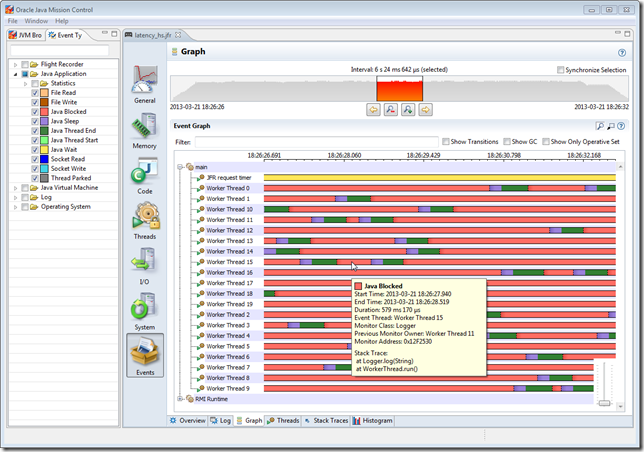Image resolution: width=644 pixels, height=452 pixels.
Task: Minimize the editor area panel
Action: (x=617, y=33)
